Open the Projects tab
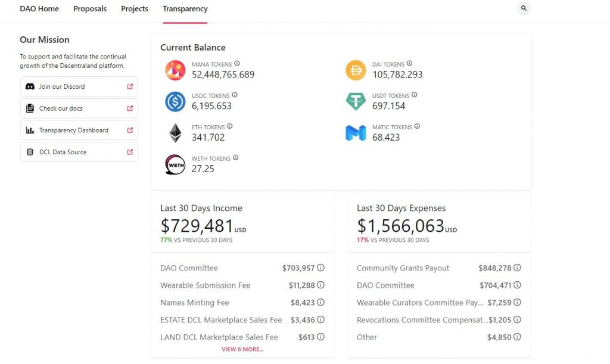The width and height of the screenshot is (610, 364). pyautogui.click(x=135, y=8)
